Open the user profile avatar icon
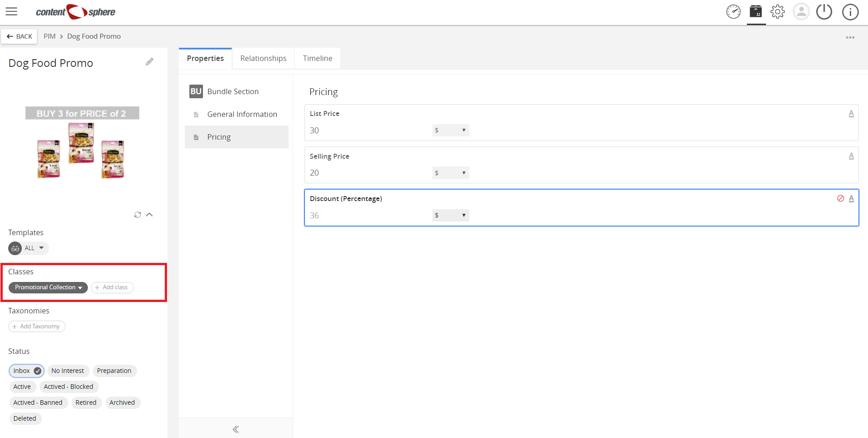868x438 pixels. [801, 12]
